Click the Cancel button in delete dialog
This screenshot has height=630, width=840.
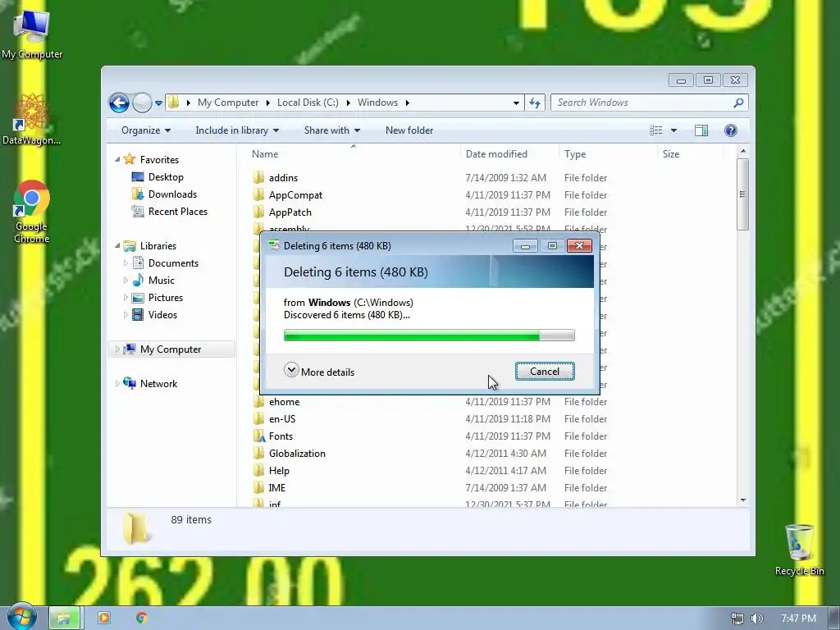pos(545,372)
